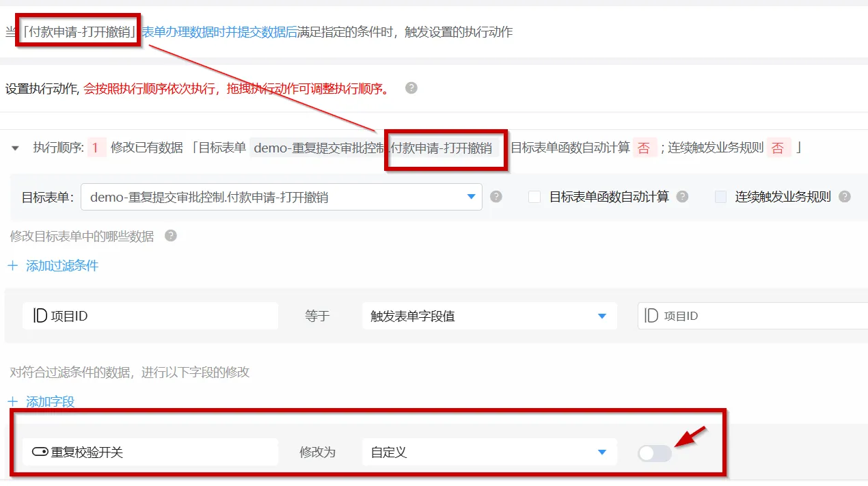Image resolution: width=868 pixels, height=486 pixels.
Task: Click the plus icon before 添加字段
Action: [x=12, y=402]
